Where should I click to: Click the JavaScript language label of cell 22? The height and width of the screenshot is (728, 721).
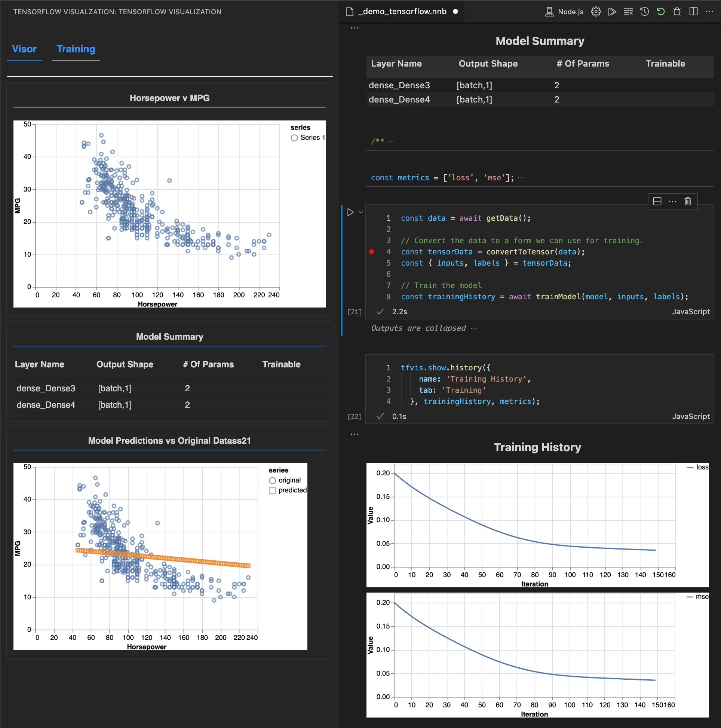(x=690, y=416)
